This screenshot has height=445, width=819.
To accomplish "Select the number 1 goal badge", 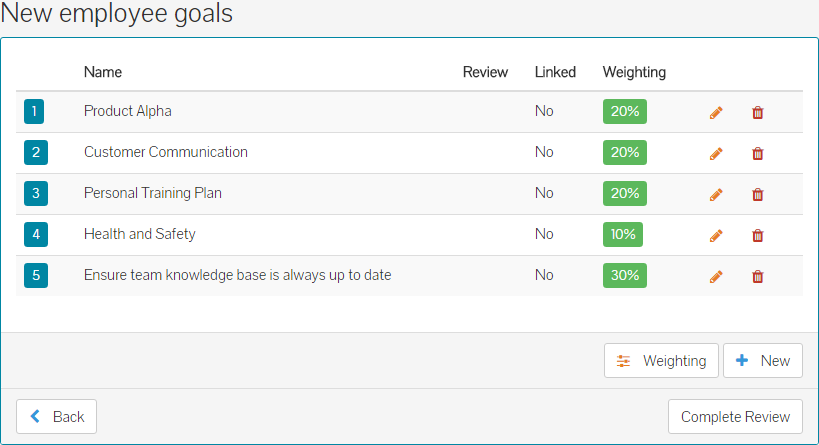I will 35,112.
